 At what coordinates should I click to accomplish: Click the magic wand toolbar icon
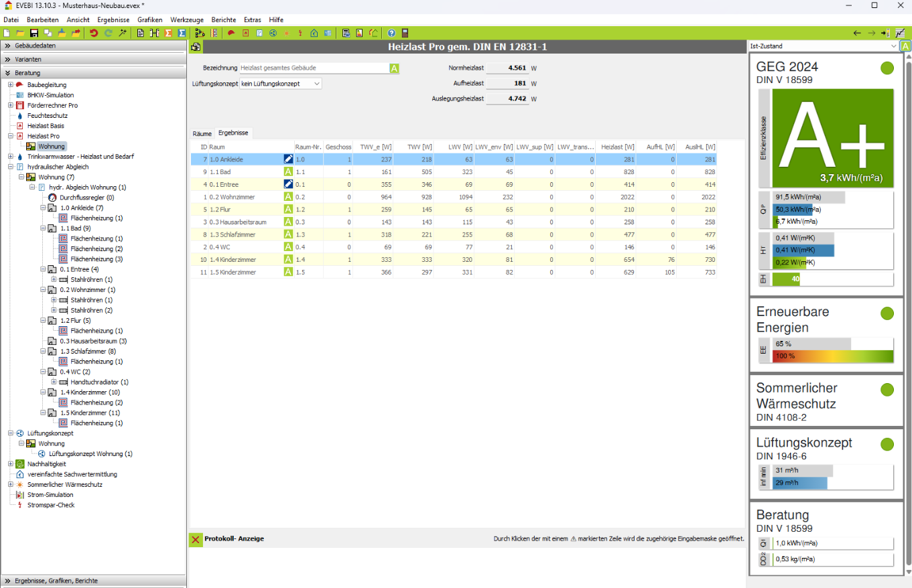(x=123, y=33)
